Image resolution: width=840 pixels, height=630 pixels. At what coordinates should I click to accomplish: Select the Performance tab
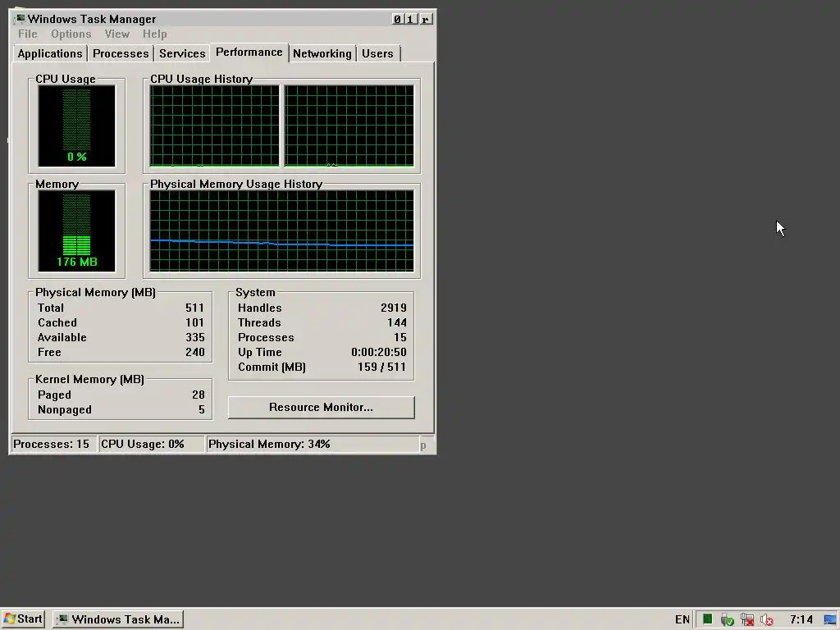click(x=249, y=52)
